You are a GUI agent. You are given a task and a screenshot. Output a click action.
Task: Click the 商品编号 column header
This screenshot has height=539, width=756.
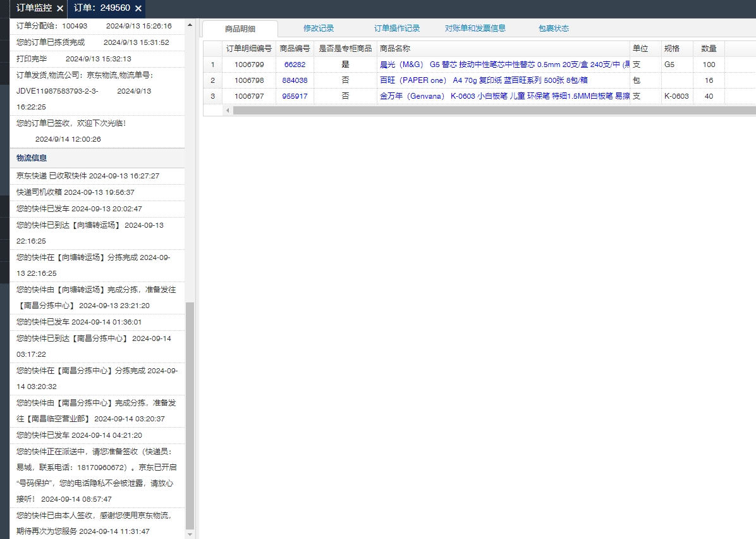point(295,49)
